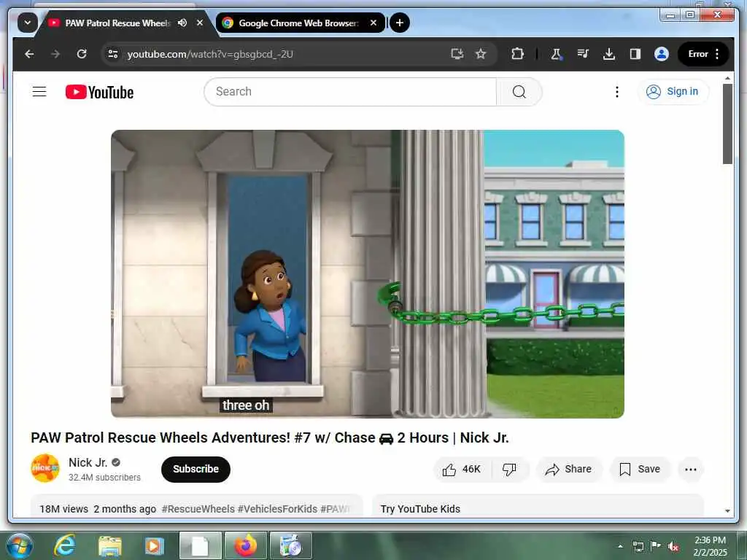
Task: Switch to the PAW Patrol Rescue Wheels tab
Action: pyautogui.click(x=117, y=23)
